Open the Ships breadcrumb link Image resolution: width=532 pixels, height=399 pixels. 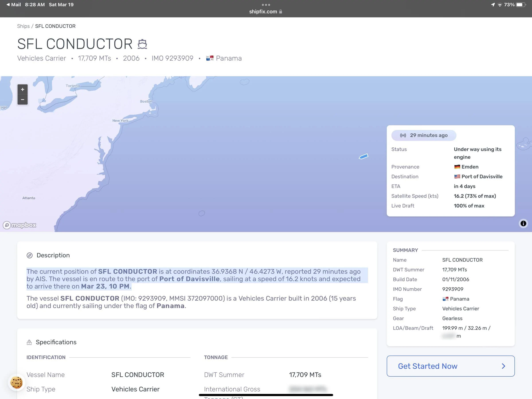23,26
